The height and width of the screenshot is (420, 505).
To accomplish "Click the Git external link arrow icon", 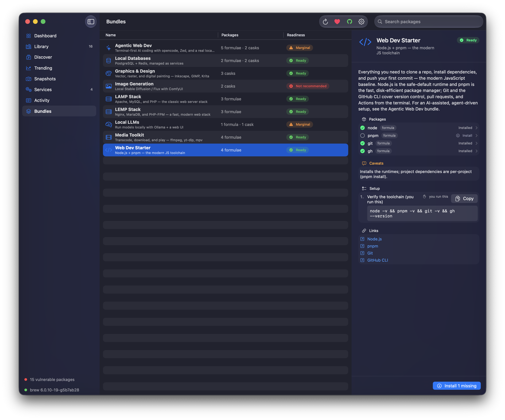I will click(362, 253).
